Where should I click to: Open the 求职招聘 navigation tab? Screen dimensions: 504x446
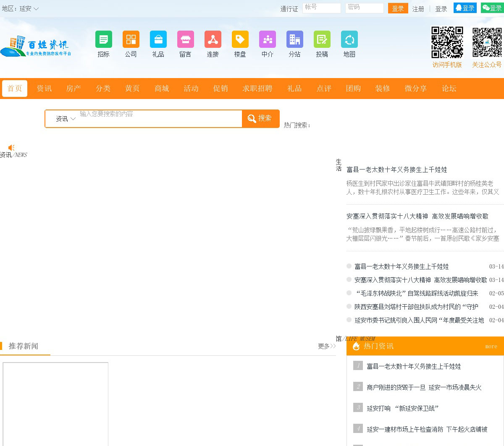tap(257, 89)
